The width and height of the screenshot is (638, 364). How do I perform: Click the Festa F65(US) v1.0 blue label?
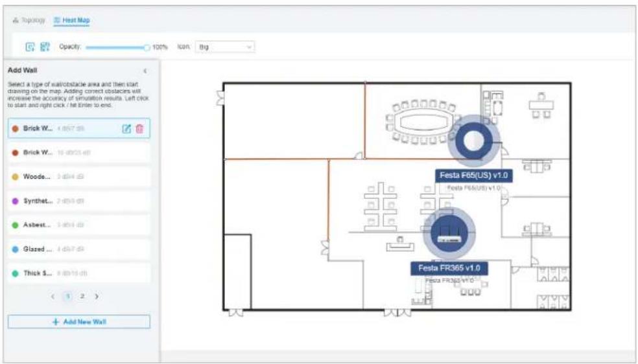click(473, 176)
